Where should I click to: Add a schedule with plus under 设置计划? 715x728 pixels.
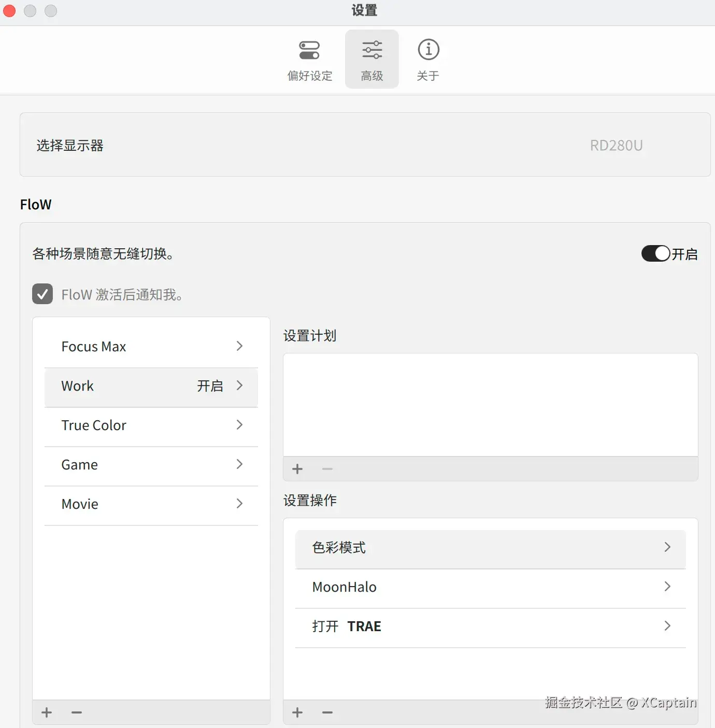click(297, 469)
